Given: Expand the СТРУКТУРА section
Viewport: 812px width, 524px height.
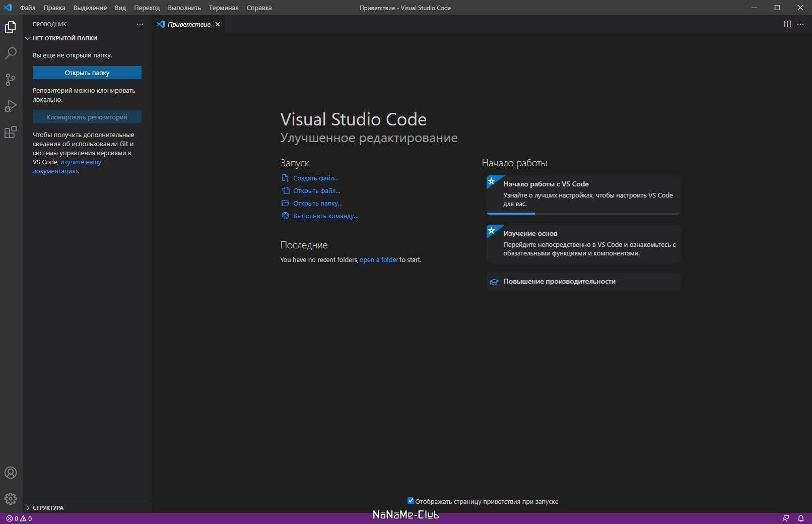Looking at the screenshot, I should click(x=87, y=508).
